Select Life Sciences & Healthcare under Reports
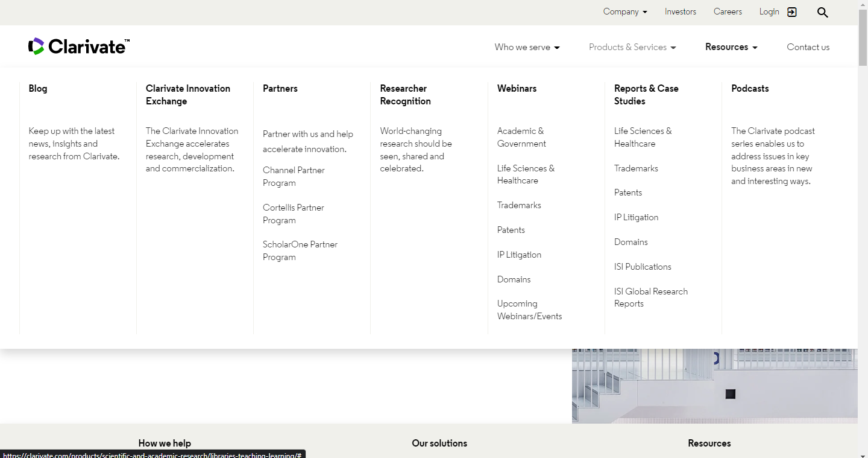The width and height of the screenshot is (868, 458). (643, 137)
